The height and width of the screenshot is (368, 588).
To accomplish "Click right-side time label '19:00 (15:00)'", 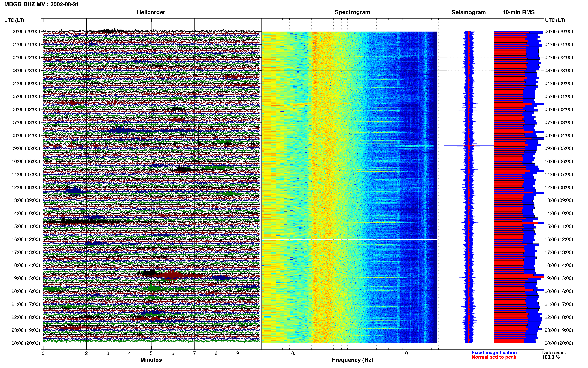I will [x=559, y=278].
